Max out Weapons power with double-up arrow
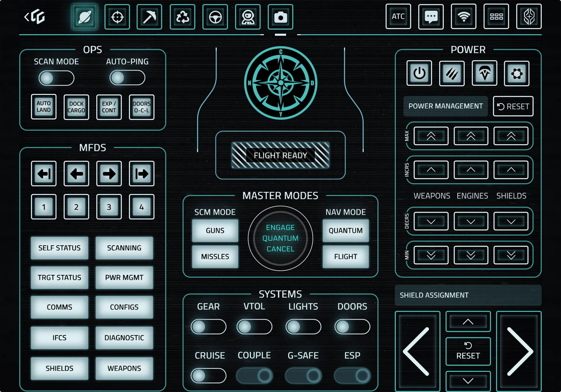Viewport: 561px width, 392px height. click(x=431, y=136)
